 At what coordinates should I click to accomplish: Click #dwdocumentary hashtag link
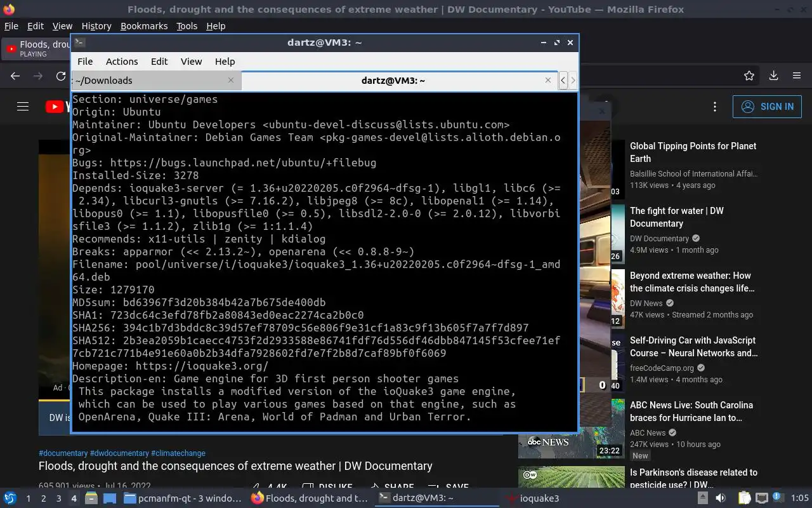[119, 453]
